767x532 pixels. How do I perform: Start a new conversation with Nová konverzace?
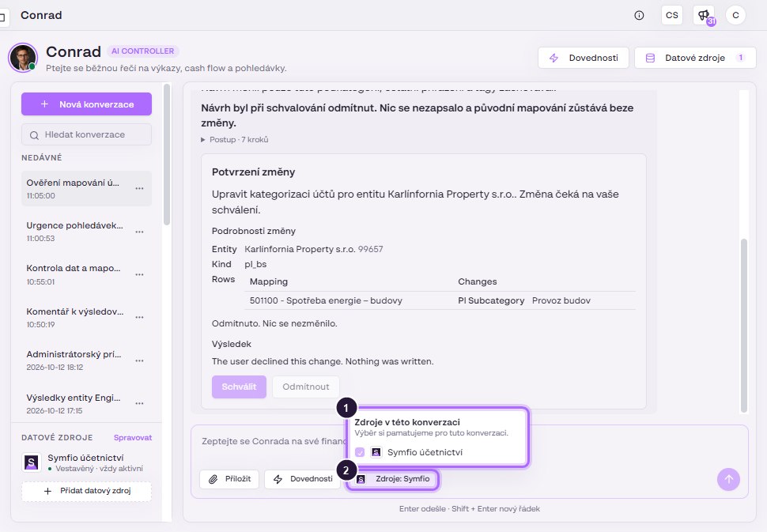point(86,104)
